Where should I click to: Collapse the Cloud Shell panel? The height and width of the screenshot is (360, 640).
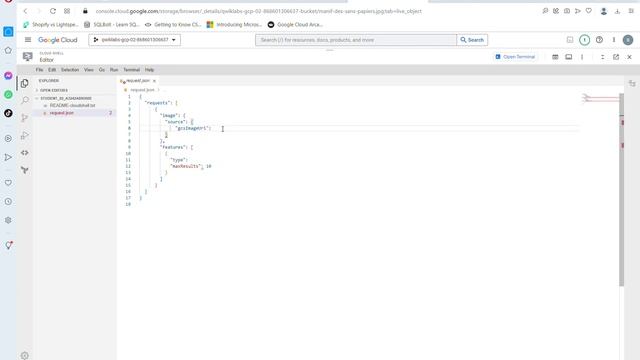pos(602,57)
